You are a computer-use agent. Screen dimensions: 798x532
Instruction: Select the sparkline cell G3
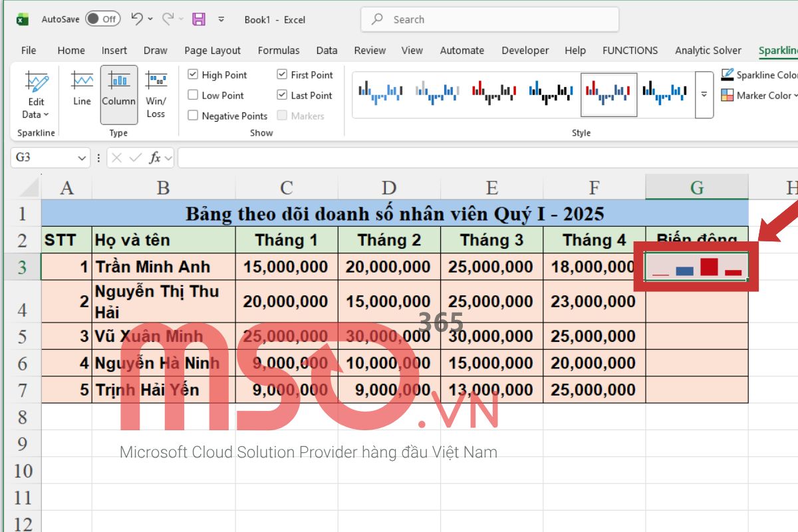click(x=697, y=267)
